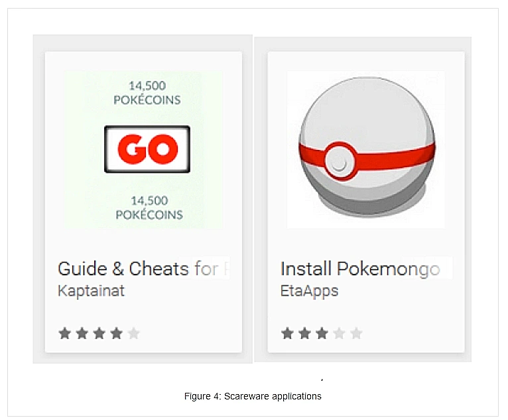The image size is (508, 420).
Task: Click second star under EtaApps
Action: point(304,333)
